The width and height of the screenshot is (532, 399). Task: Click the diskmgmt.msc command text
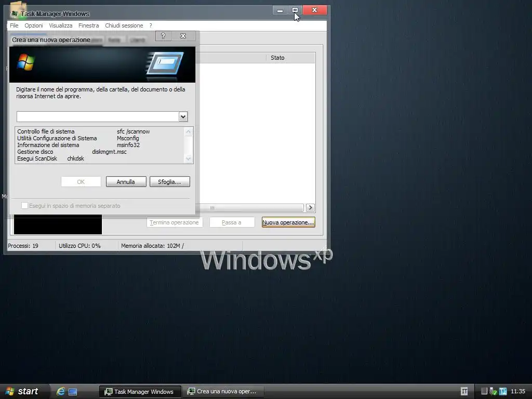(x=109, y=152)
